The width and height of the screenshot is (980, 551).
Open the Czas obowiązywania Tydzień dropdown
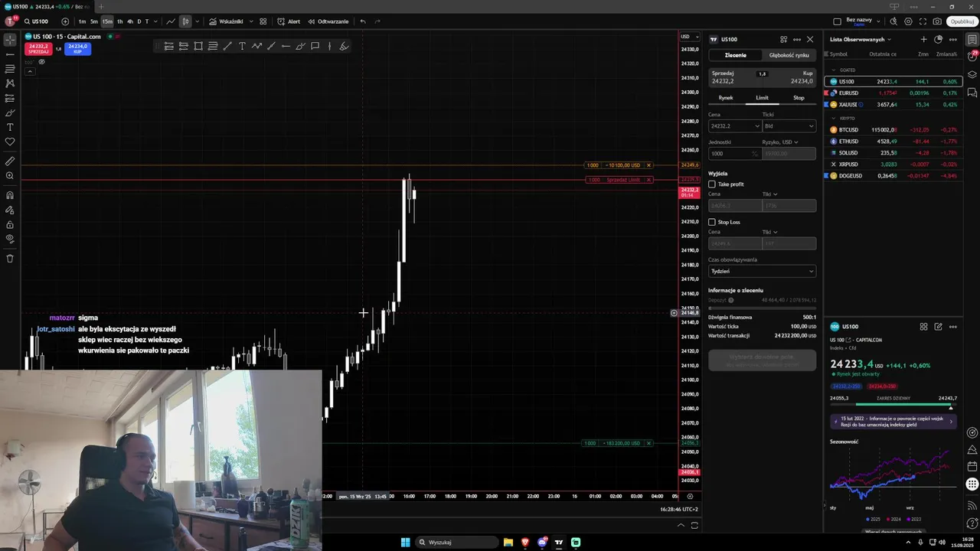click(762, 271)
